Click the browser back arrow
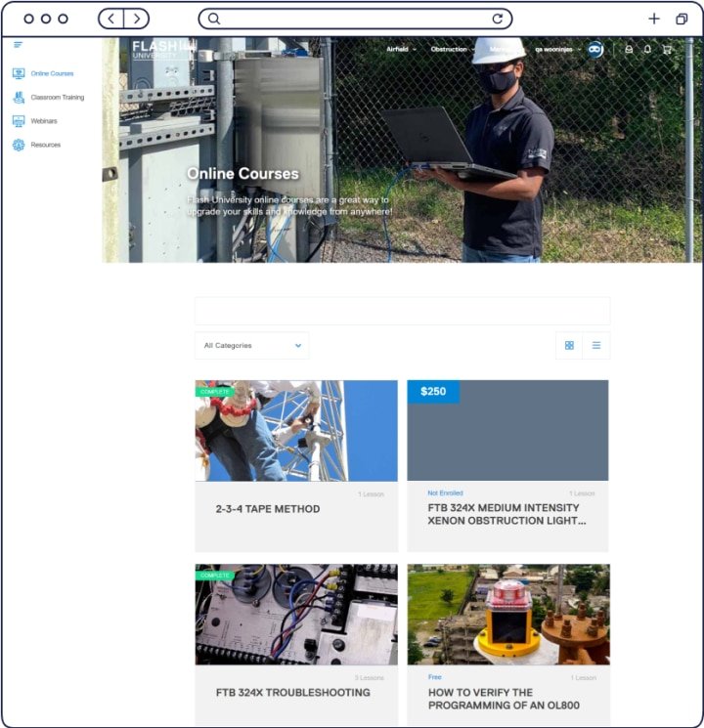This screenshot has height=728, width=704. (x=111, y=19)
